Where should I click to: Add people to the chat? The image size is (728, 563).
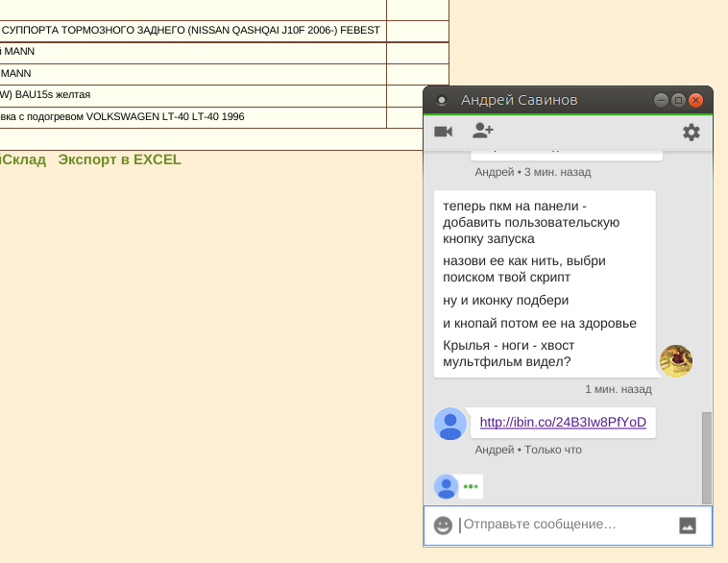(x=483, y=131)
